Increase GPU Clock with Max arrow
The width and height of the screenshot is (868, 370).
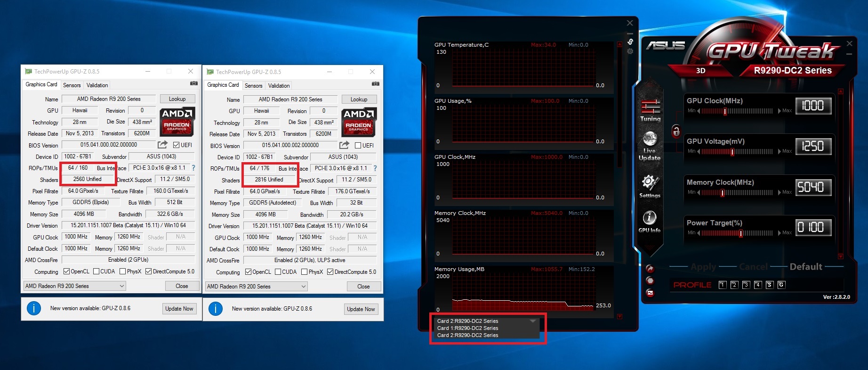779,111
